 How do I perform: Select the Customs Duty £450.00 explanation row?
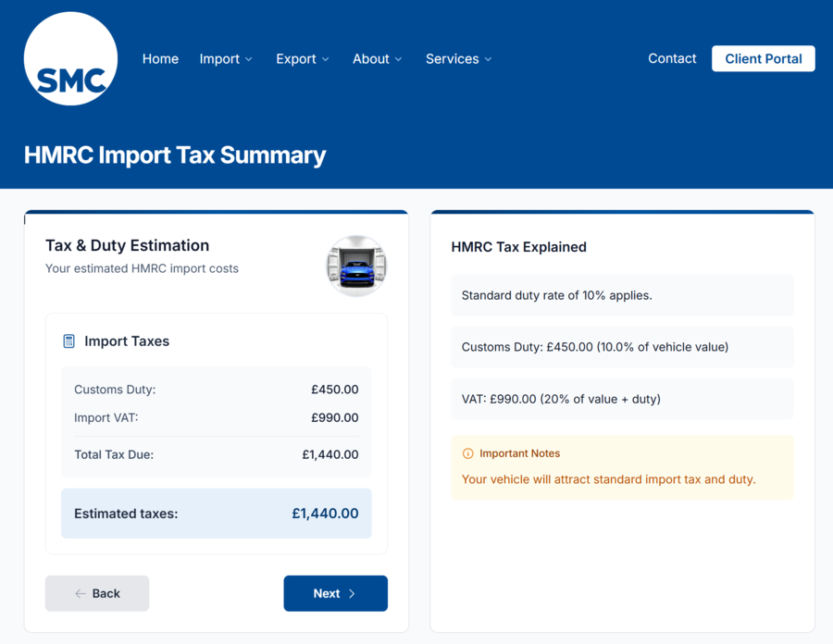(622, 347)
